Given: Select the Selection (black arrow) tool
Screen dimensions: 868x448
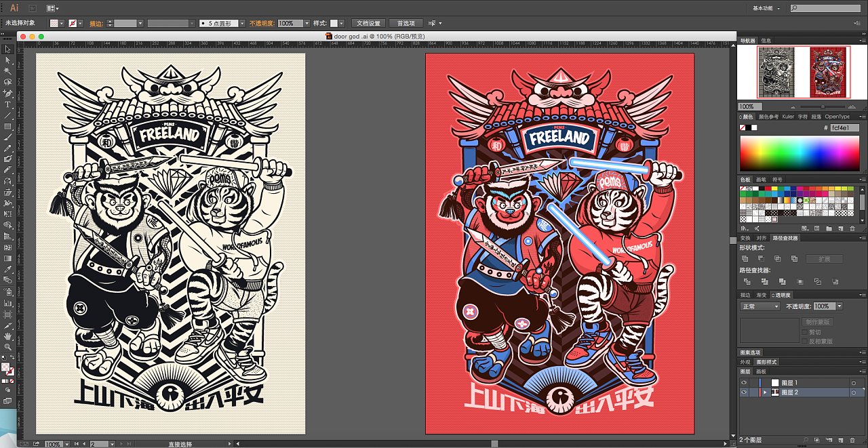Looking at the screenshot, I should click(x=7, y=49).
